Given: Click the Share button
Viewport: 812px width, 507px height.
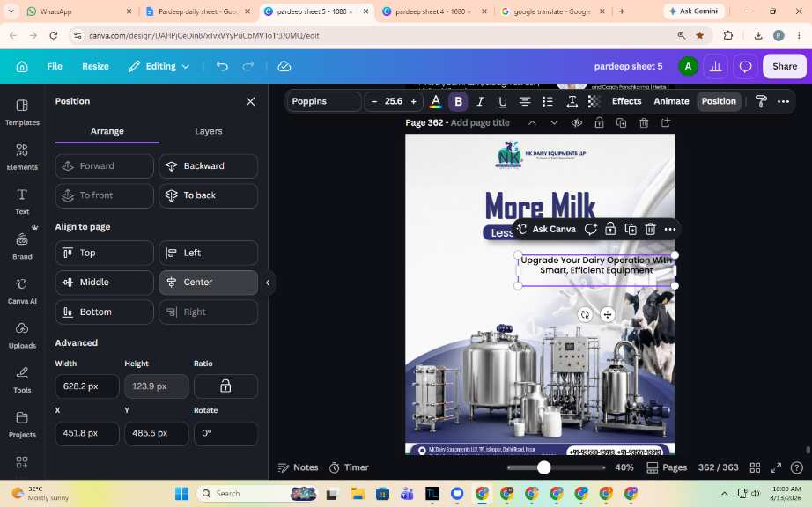Looking at the screenshot, I should (x=785, y=66).
